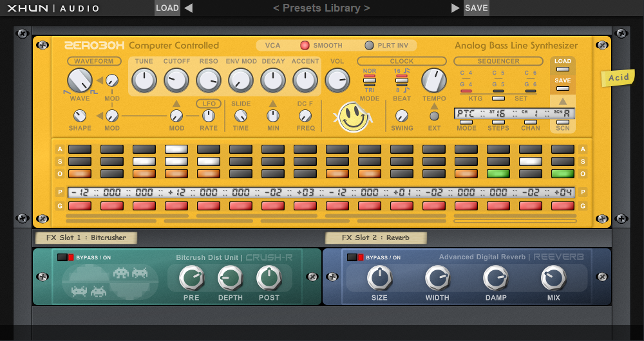Click the TEMPO knob

(x=434, y=80)
